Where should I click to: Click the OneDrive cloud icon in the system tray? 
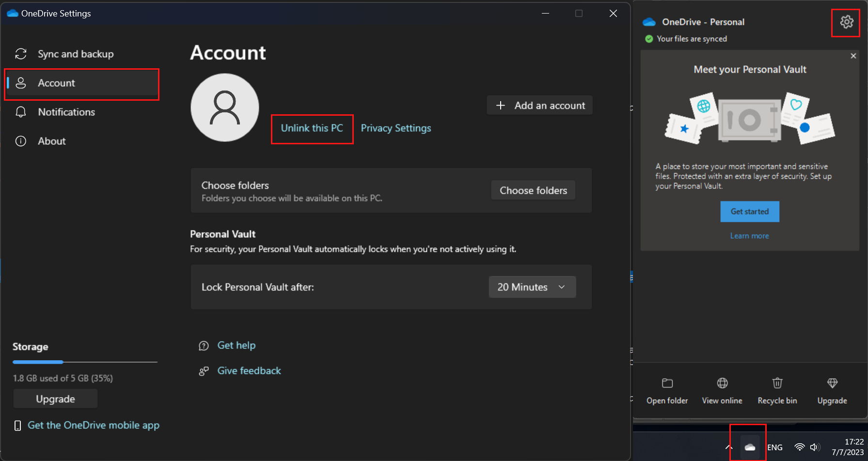pyautogui.click(x=750, y=447)
